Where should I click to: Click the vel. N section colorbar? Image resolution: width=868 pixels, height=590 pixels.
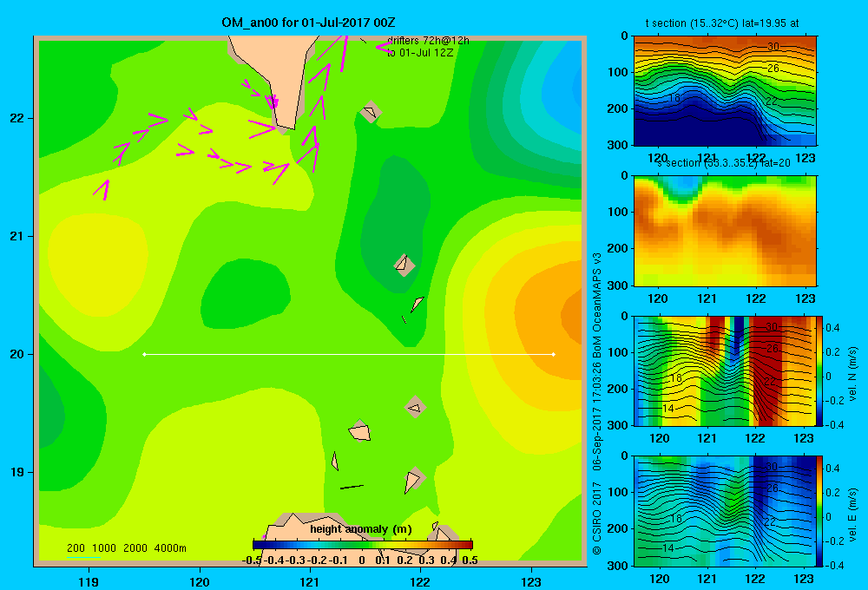[820, 370]
